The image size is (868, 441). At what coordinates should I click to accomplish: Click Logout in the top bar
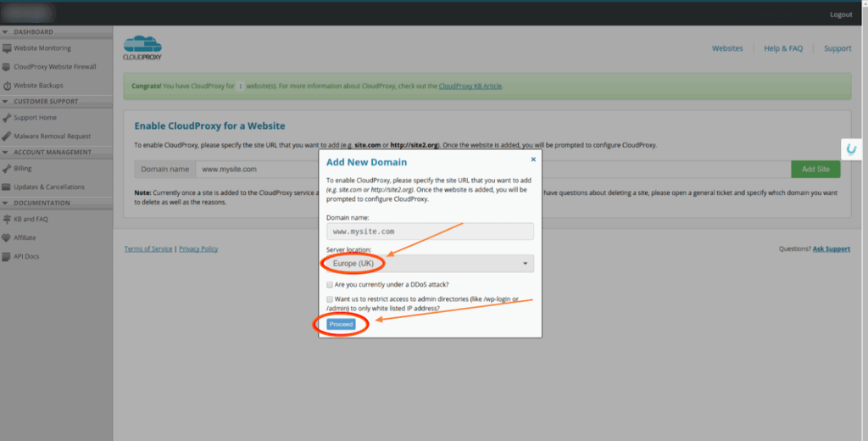pos(841,14)
